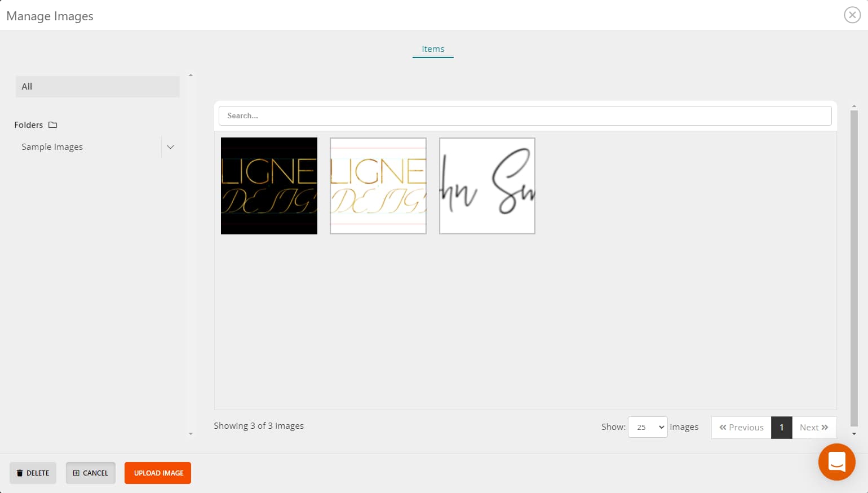Switch to the Items tab
The height and width of the screenshot is (493, 868).
tap(433, 49)
